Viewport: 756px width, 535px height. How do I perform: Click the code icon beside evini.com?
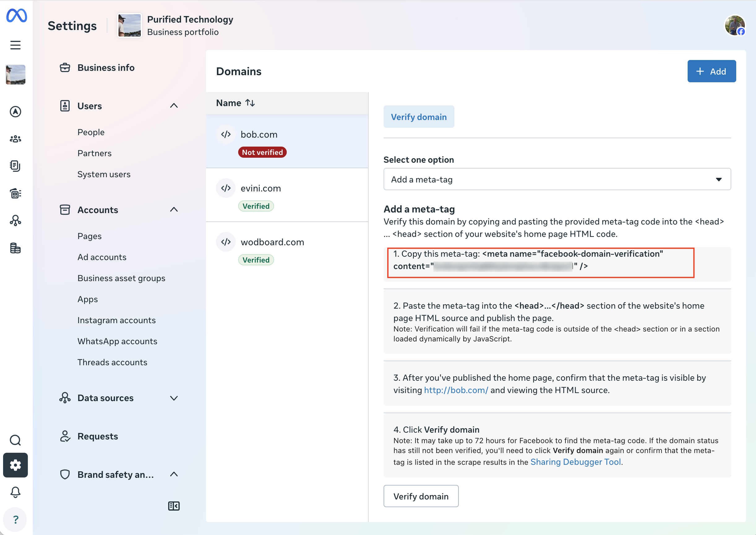(x=226, y=188)
